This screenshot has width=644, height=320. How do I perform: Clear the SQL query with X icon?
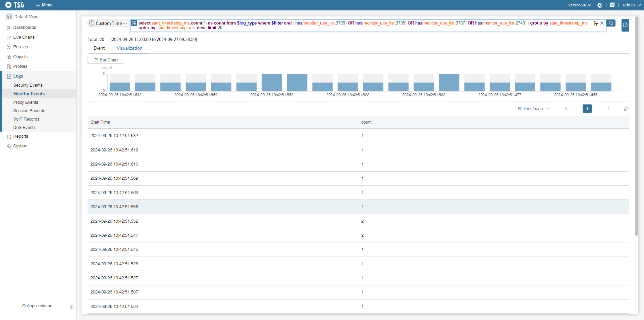(x=602, y=23)
